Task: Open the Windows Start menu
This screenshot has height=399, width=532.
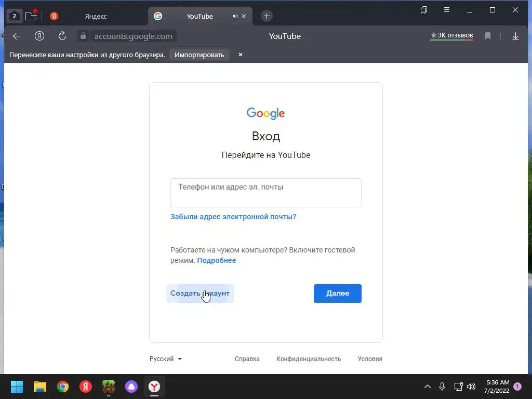Action: (x=17, y=387)
